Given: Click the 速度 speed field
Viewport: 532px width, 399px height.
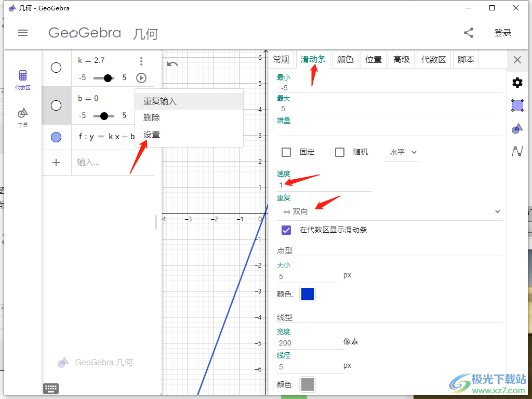Looking at the screenshot, I should click(x=324, y=185).
